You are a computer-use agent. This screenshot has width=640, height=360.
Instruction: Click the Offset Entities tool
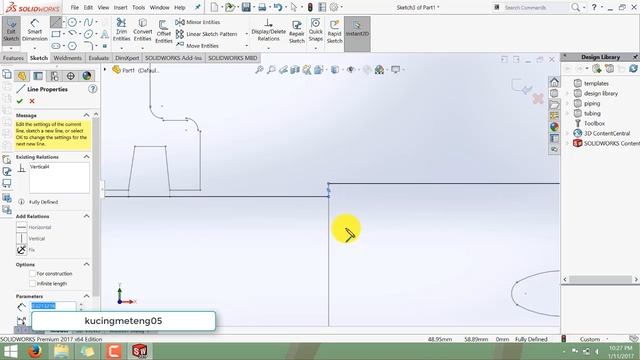[164, 31]
